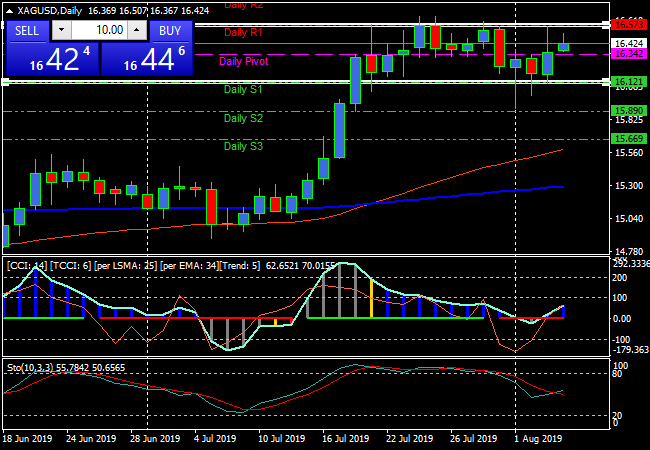Click the green 15.669 price tag
650x450 pixels.
[x=628, y=138]
